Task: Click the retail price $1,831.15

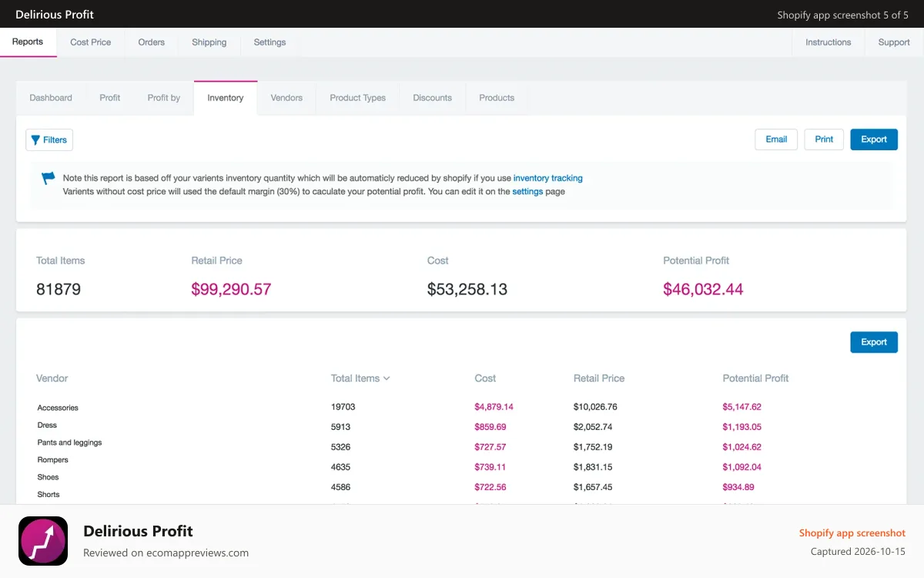Action: [593, 467]
